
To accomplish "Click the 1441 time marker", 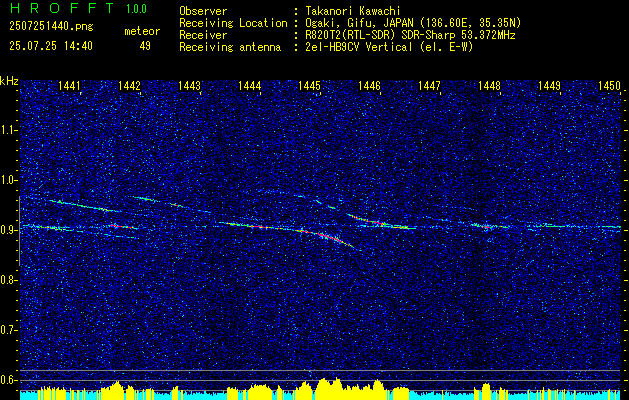I will [69, 85].
